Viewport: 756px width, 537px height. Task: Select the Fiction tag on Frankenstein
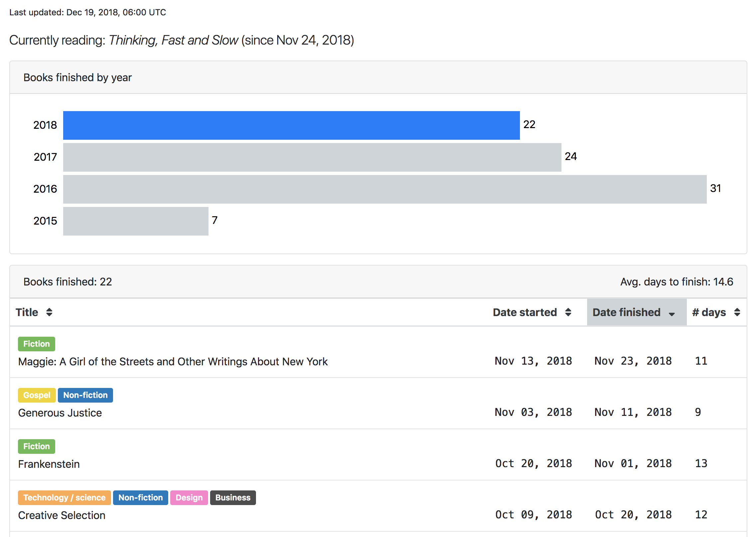point(36,446)
